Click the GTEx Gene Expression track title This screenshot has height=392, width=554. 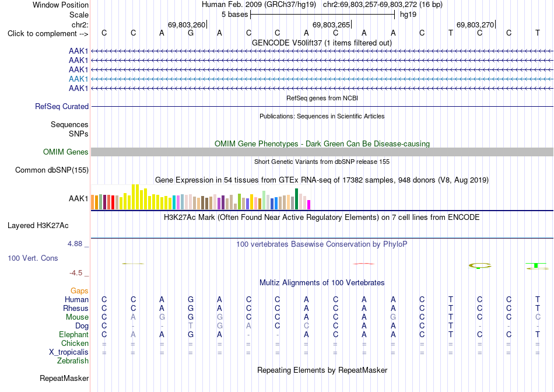point(322,180)
